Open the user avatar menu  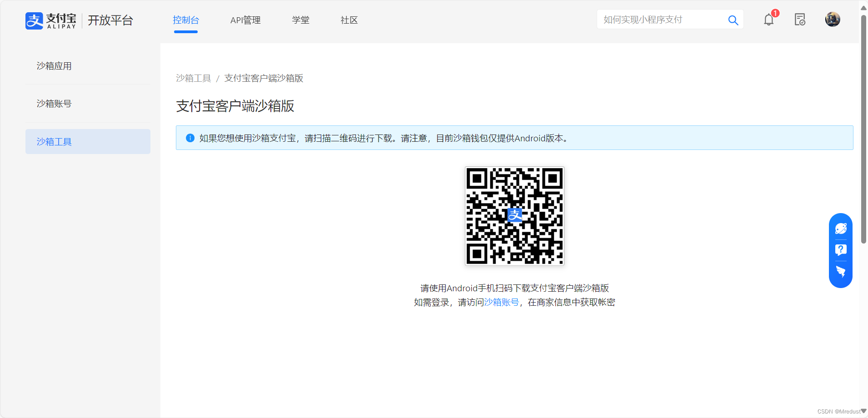(833, 20)
